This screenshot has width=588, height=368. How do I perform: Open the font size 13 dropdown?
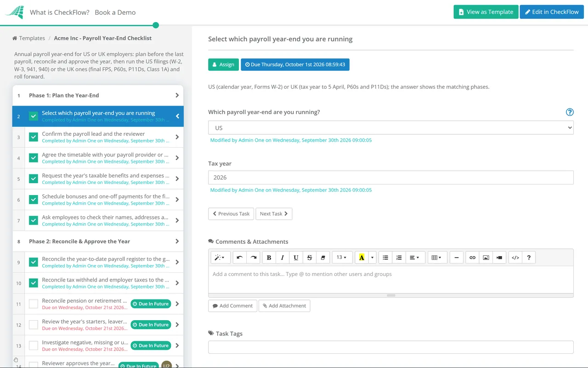click(x=342, y=258)
